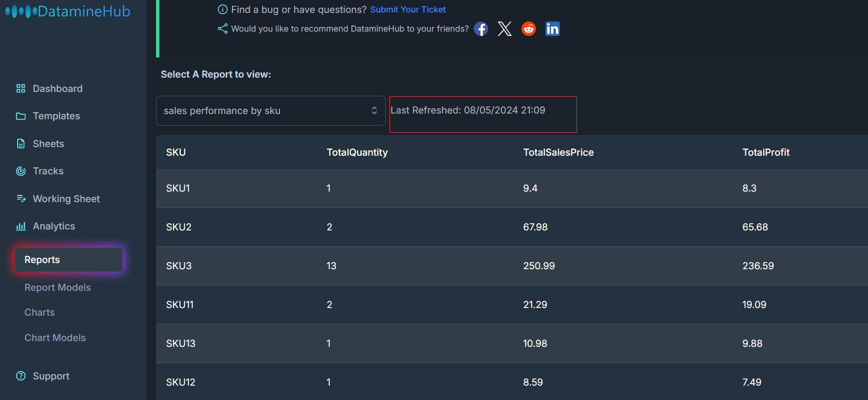
Task: Select the SKU2 cell
Action: click(x=178, y=227)
